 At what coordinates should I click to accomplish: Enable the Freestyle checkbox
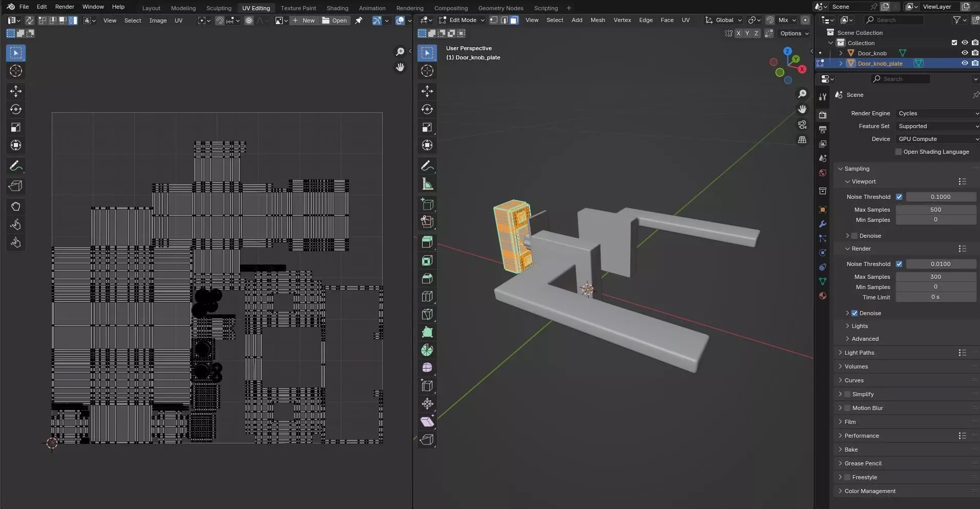pos(847,477)
